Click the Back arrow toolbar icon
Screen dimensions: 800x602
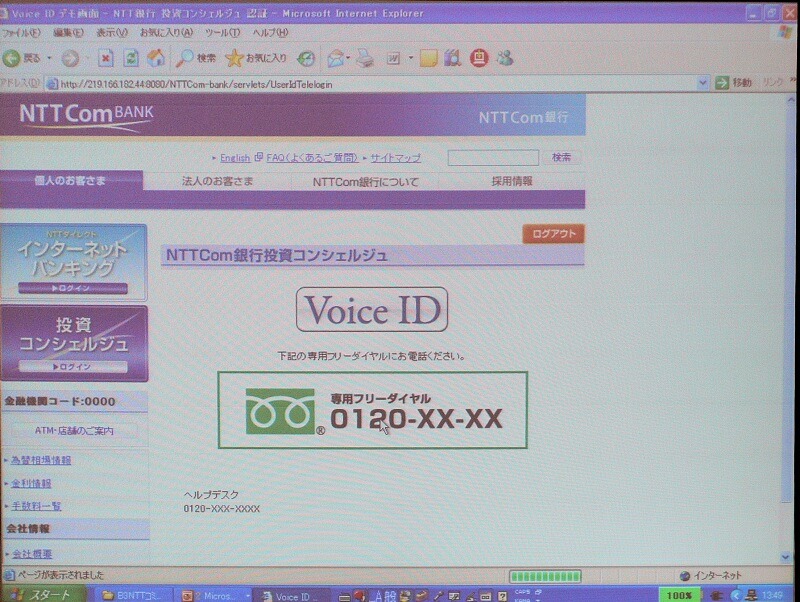(11, 58)
